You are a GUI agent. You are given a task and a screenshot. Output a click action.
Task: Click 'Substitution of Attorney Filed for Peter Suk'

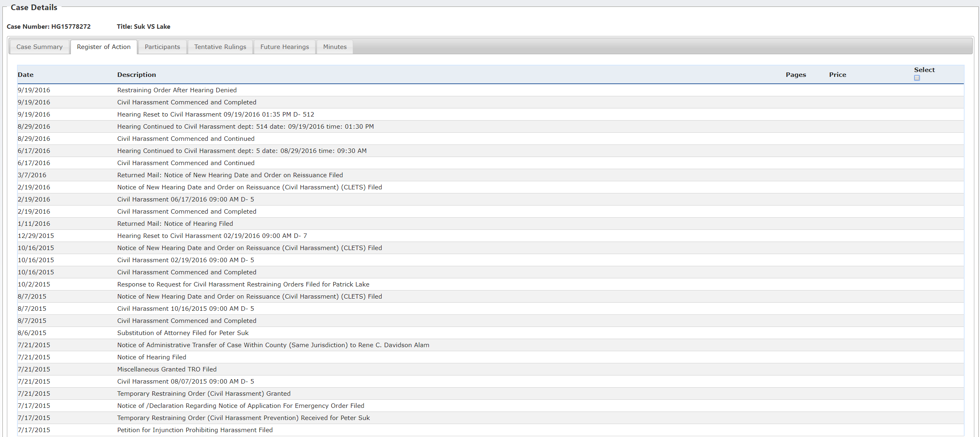pos(490,333)
